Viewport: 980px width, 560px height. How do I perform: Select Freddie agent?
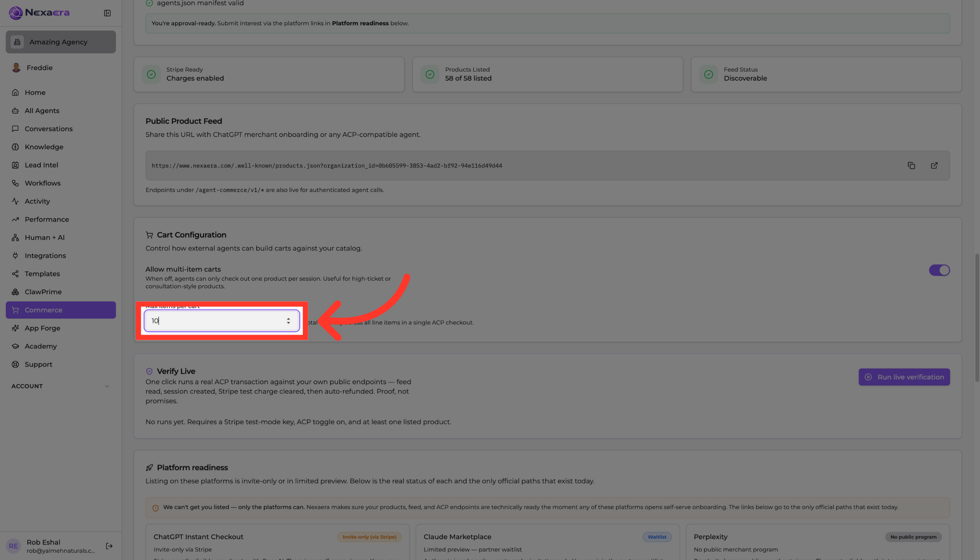click(61, 68)
